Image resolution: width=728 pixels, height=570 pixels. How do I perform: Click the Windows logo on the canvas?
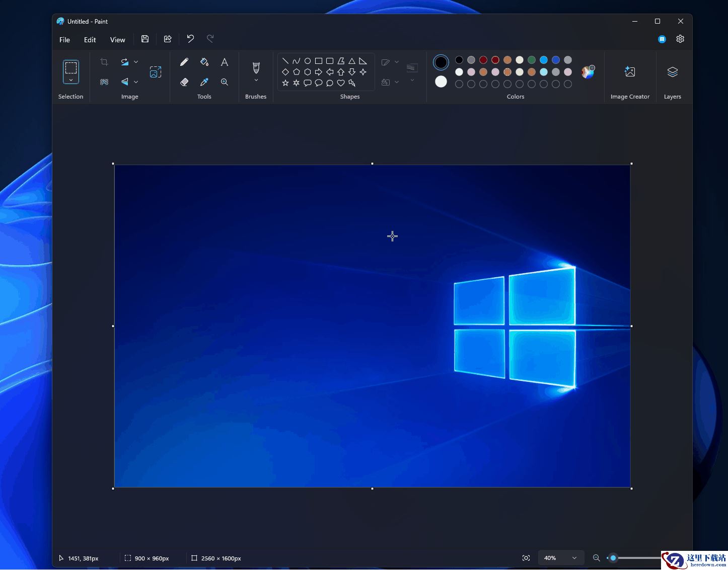[515, 327]
